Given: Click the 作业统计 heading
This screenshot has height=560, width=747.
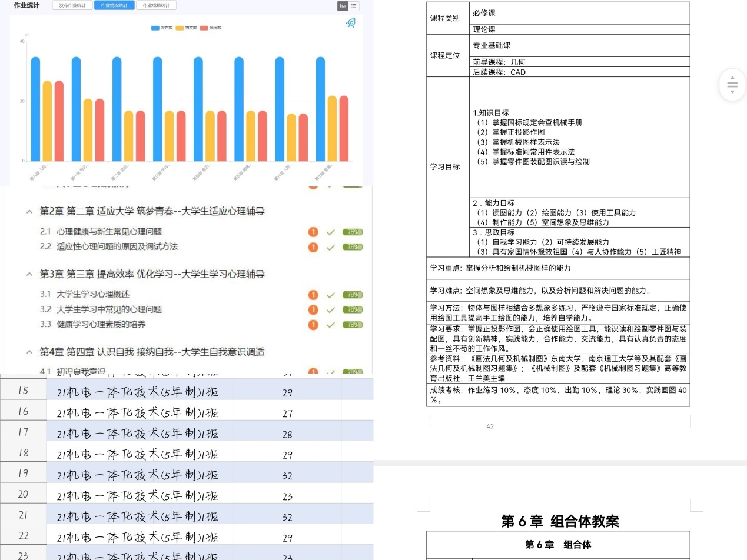Looking at the screenshot, I should point(27,5).
